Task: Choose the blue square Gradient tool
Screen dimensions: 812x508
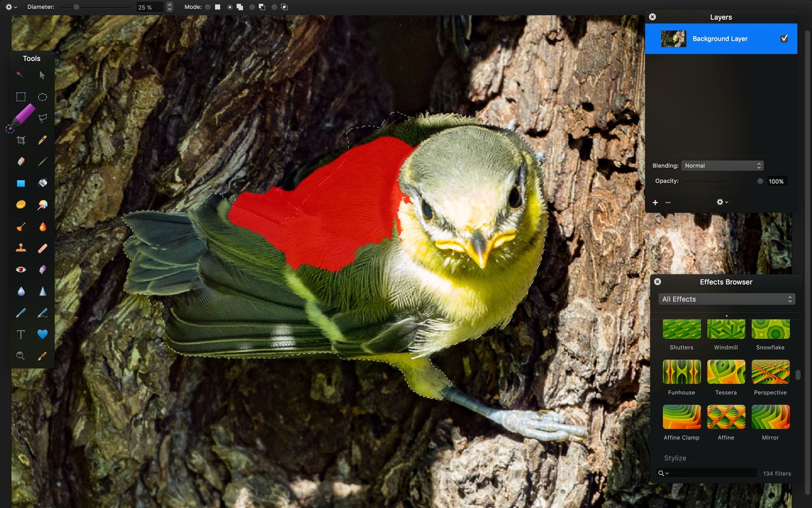Action: click(21, 183)
